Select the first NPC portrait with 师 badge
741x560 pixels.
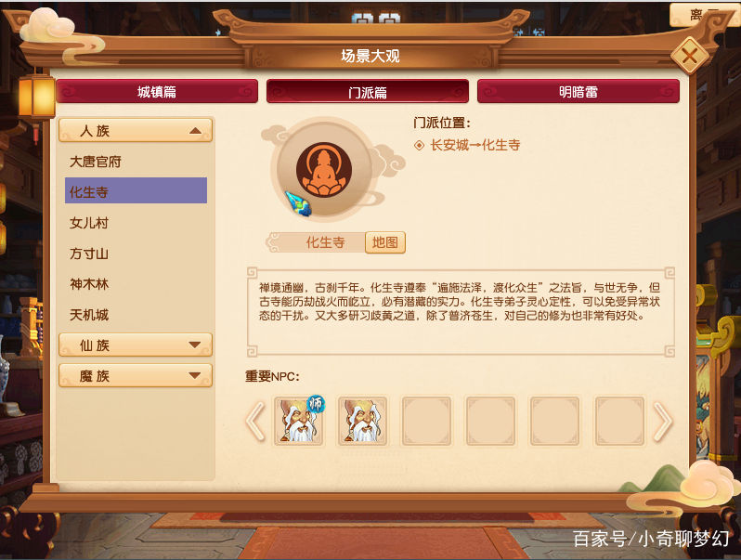pyautogui.click(x=299, y=421)
